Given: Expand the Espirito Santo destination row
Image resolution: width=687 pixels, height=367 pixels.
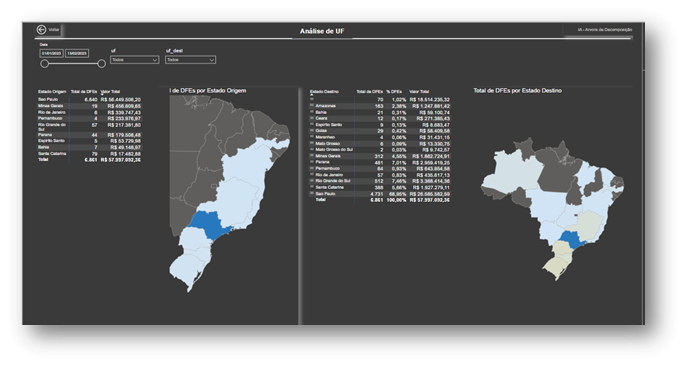Looking at the screenshot, I should tap(312, 125).
